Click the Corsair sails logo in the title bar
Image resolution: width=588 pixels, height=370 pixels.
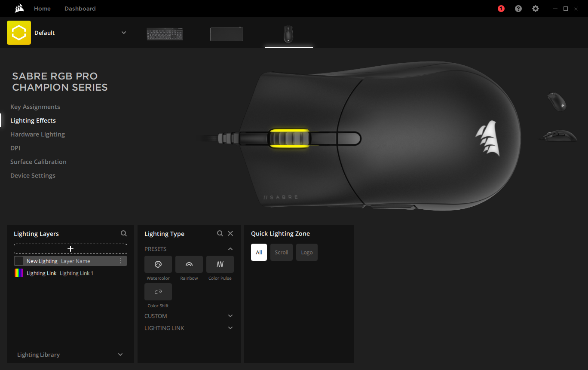pos(19,9)
